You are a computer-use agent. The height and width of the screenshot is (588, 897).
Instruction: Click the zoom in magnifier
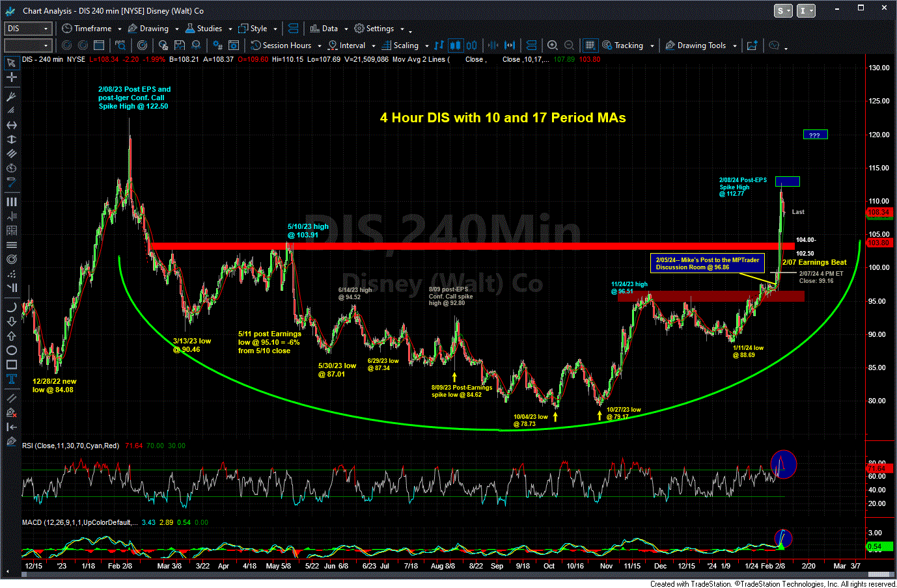tap(553, 46)
